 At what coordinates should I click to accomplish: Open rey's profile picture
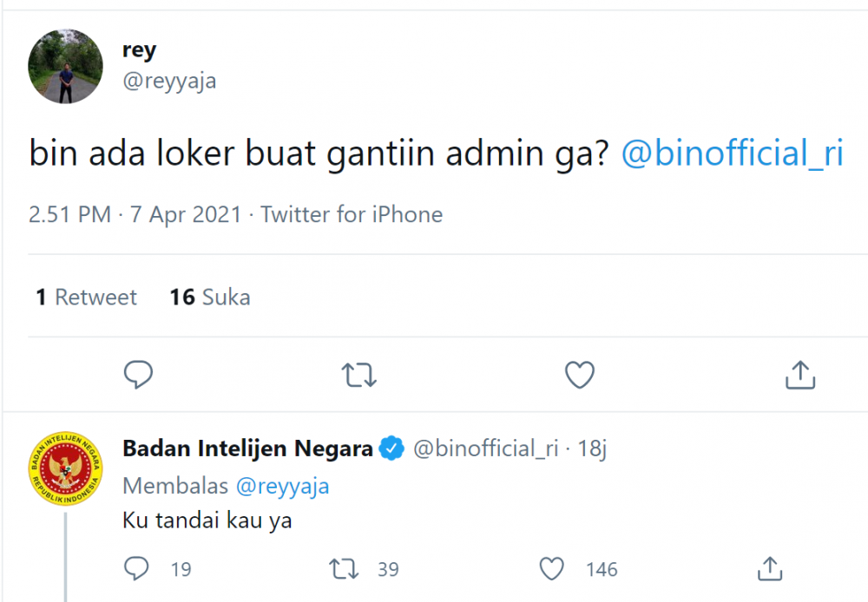66,66
